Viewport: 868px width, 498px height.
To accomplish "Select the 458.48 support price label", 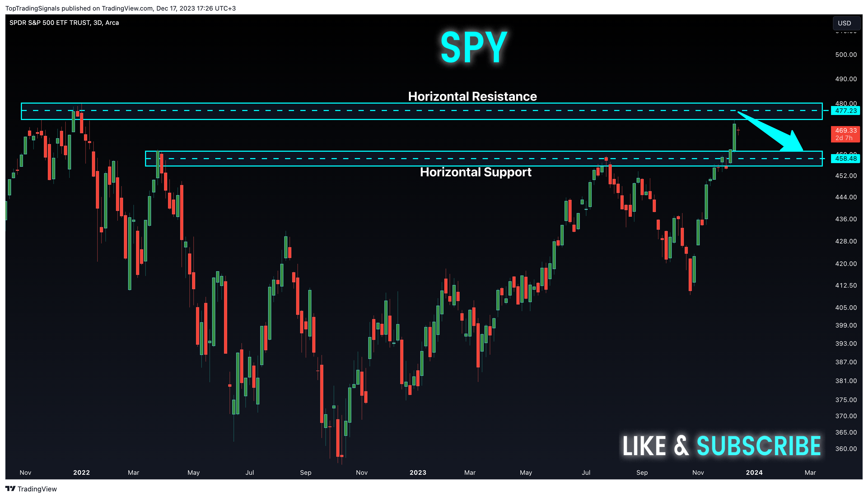I will click(846, 158).
